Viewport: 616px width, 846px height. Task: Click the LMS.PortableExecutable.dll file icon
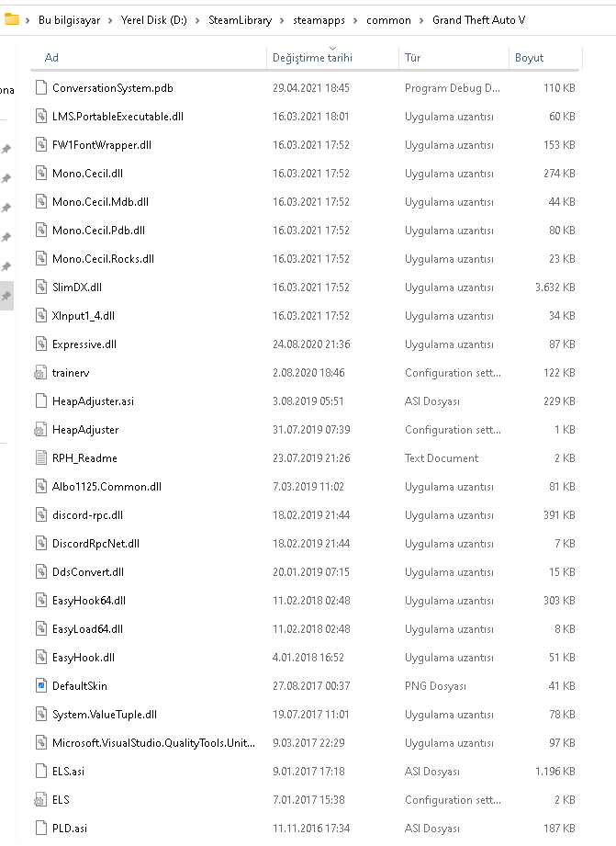[41, 116]
